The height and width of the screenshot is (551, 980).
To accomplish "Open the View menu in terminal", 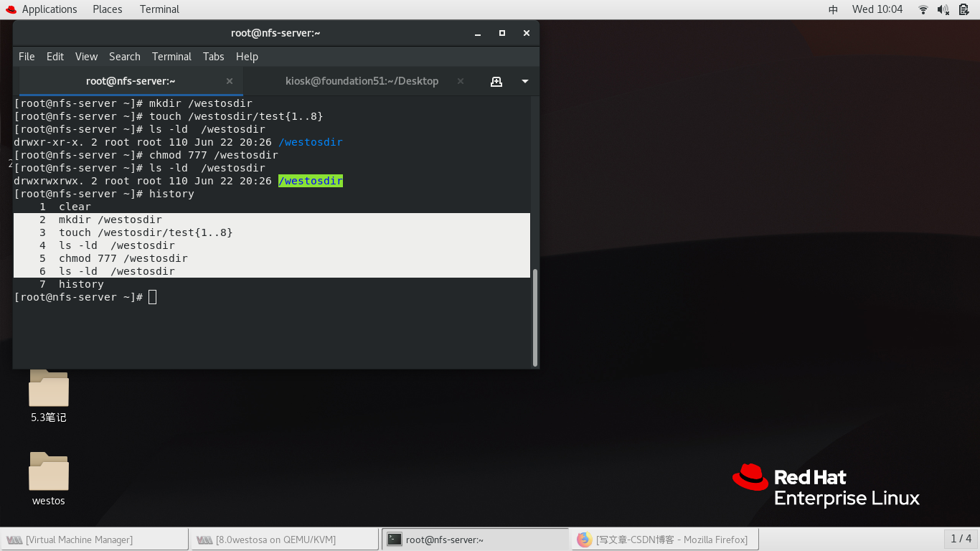I will (86, 57).
